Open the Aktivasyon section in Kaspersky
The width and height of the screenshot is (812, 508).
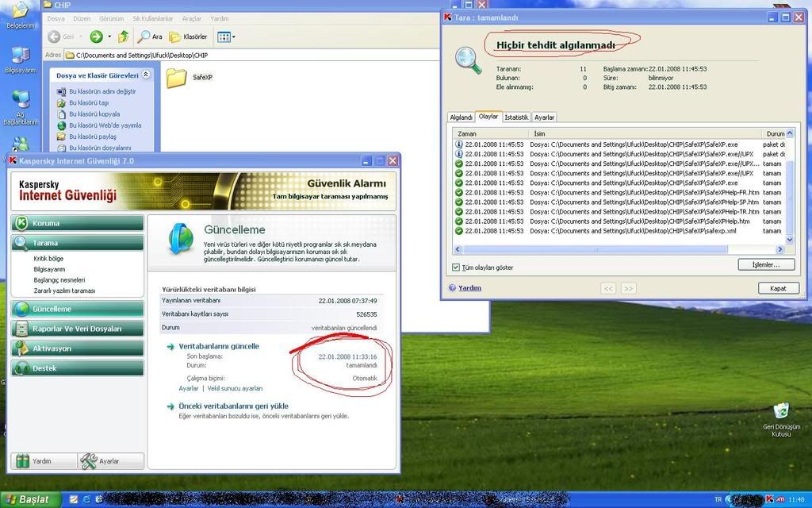[78, 348]
